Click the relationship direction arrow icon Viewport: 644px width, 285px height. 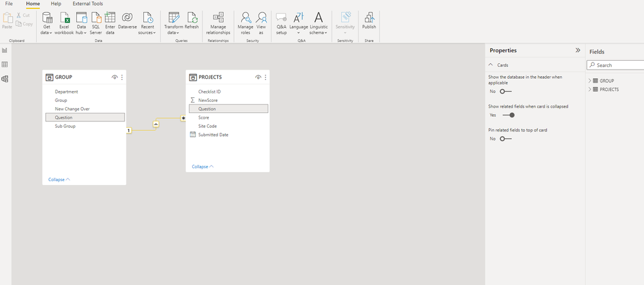pyautogui.click(x=156, y=124)
